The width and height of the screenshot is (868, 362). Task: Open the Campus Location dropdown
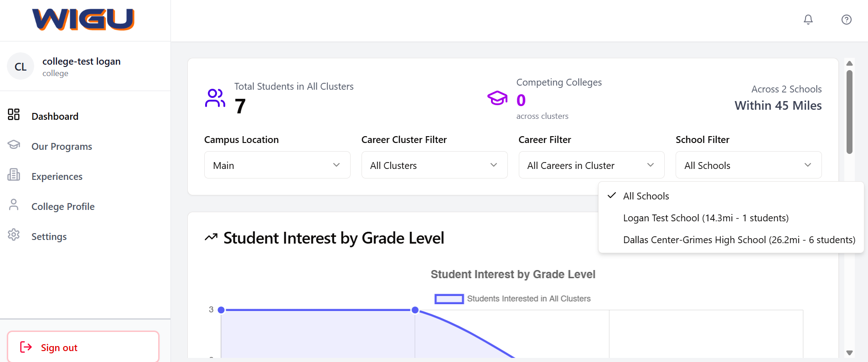coord(277,165)
